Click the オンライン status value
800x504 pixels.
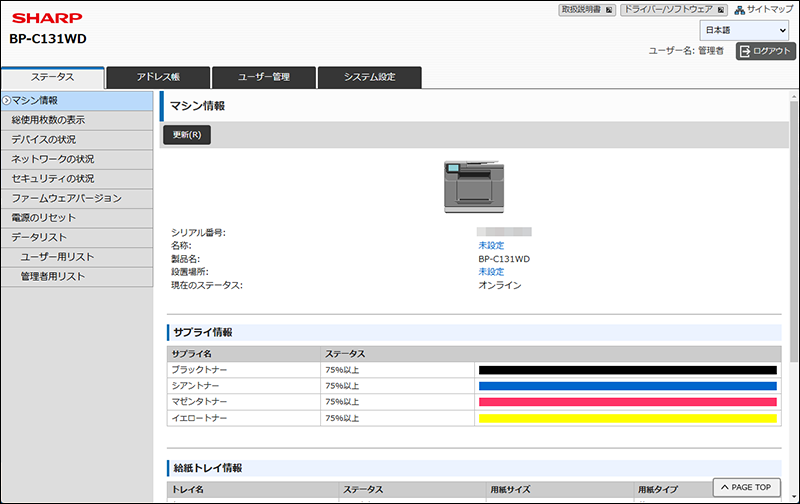point(500,285)
